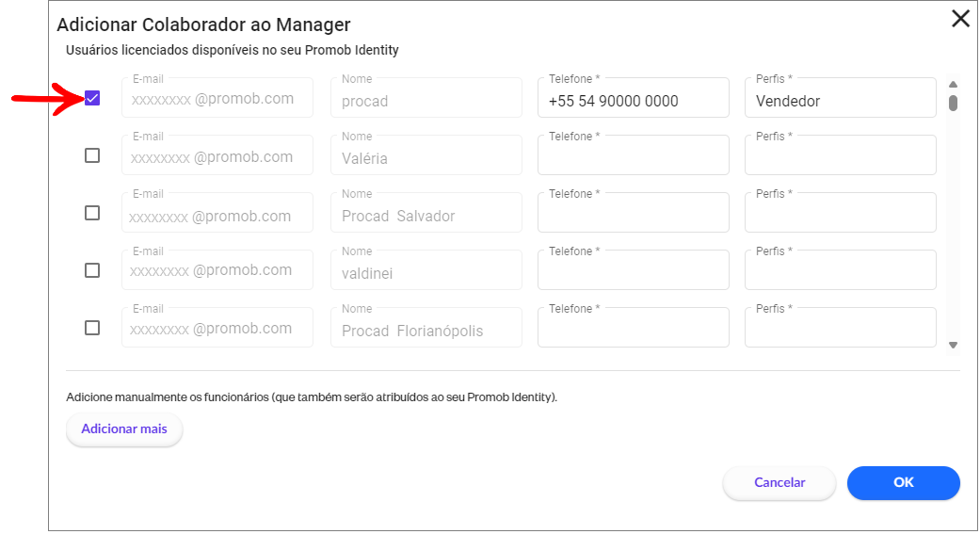Focus the Telefone field for Valéria

pos(634,155)
